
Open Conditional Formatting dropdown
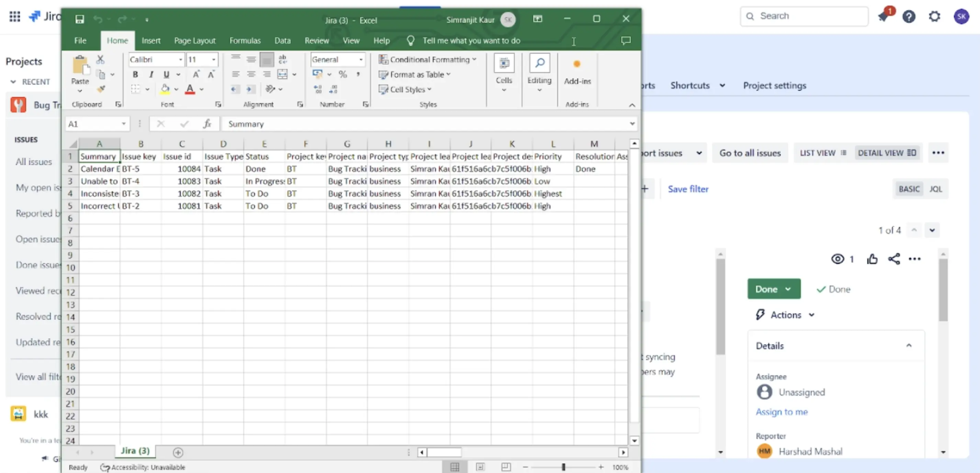point(427,59)
